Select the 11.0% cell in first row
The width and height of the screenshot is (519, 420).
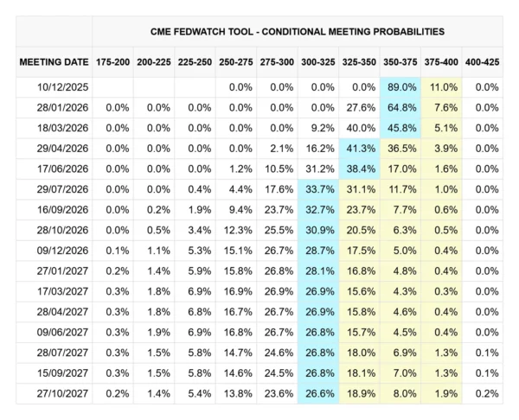click(441, 87)
